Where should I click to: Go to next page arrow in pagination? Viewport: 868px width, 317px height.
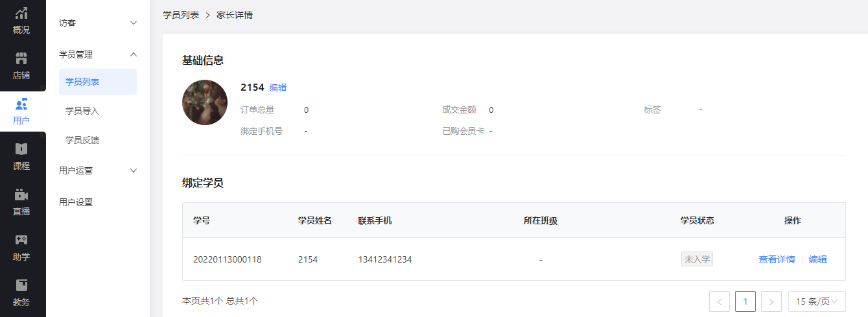click(x=771, y=301)
